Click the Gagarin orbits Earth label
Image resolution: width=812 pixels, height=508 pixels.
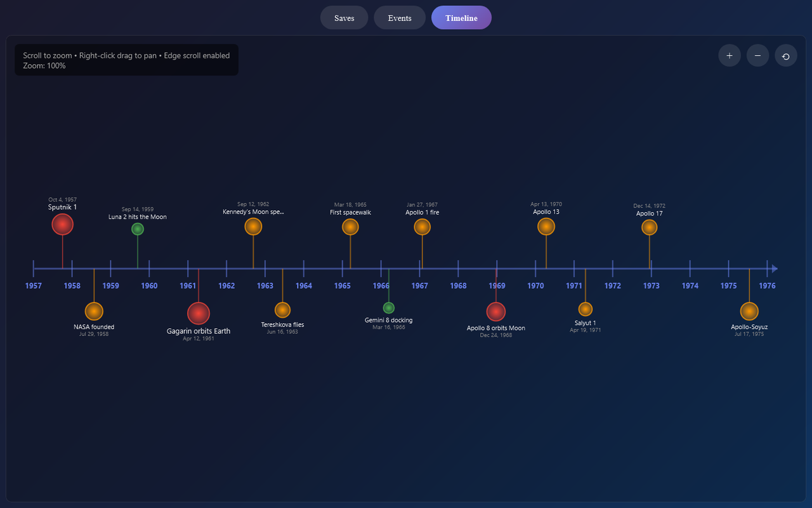coord(199,331)
